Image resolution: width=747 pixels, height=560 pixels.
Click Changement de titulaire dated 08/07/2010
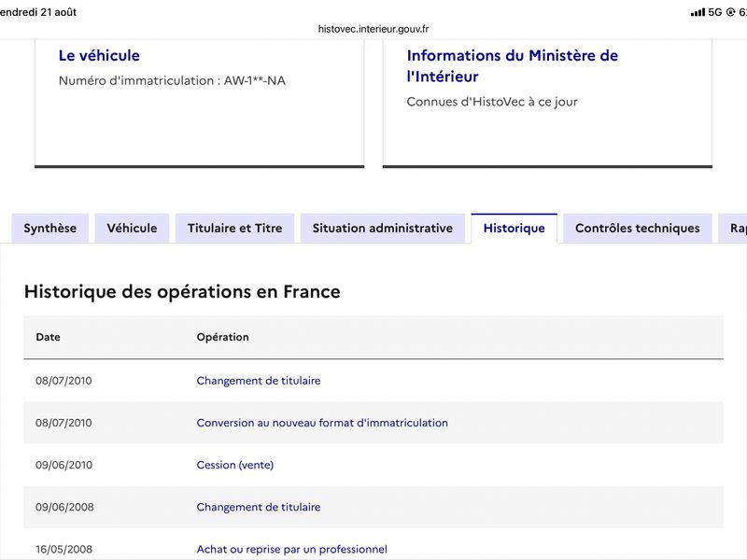[259, 381]
